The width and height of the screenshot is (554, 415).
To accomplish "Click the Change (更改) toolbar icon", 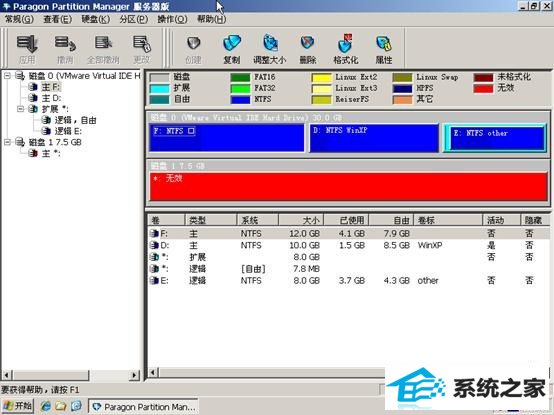I will 142,49.
